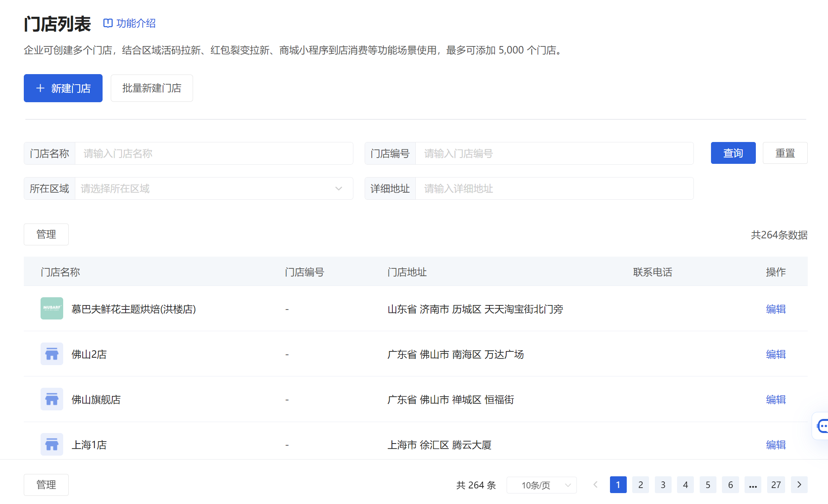Click the ellipsis to jump more pages
This screenshot has height=504, width=828.
tap(753, 485)
